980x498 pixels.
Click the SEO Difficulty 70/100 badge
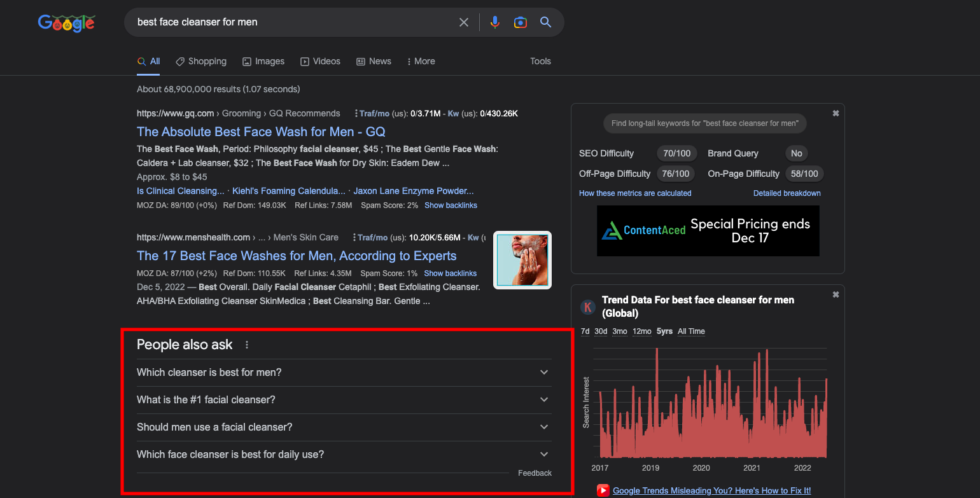677,153
